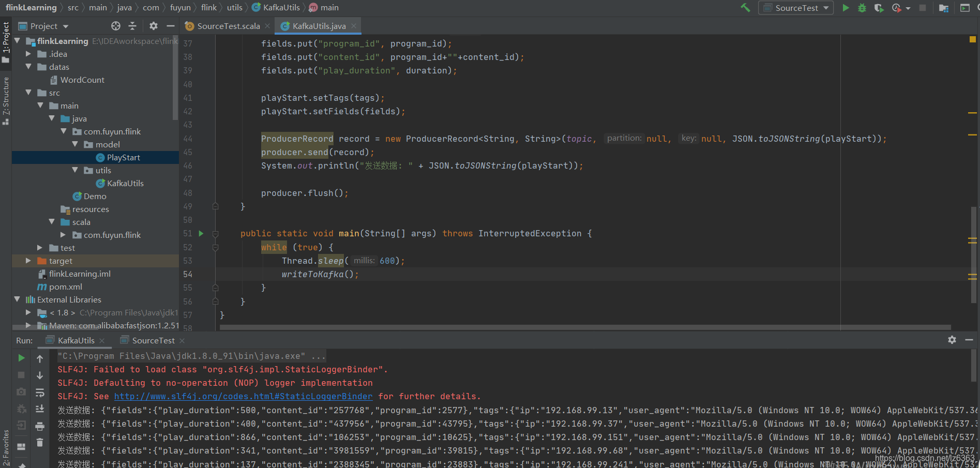
Task: Collapse the datas folder
Action: [28, 66]
